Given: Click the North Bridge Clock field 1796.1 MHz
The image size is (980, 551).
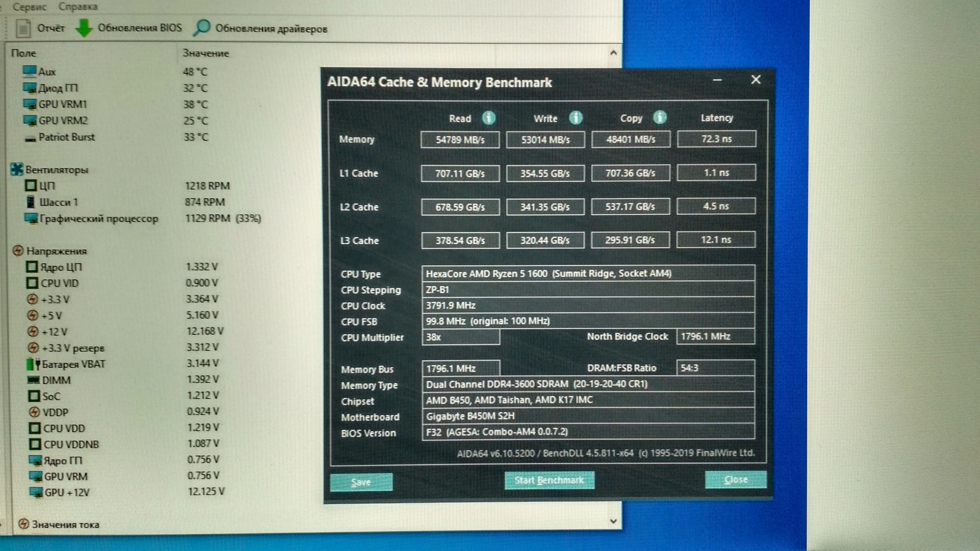Looking at the screenshot, I should pyautogui.click(x=716, y=336).
